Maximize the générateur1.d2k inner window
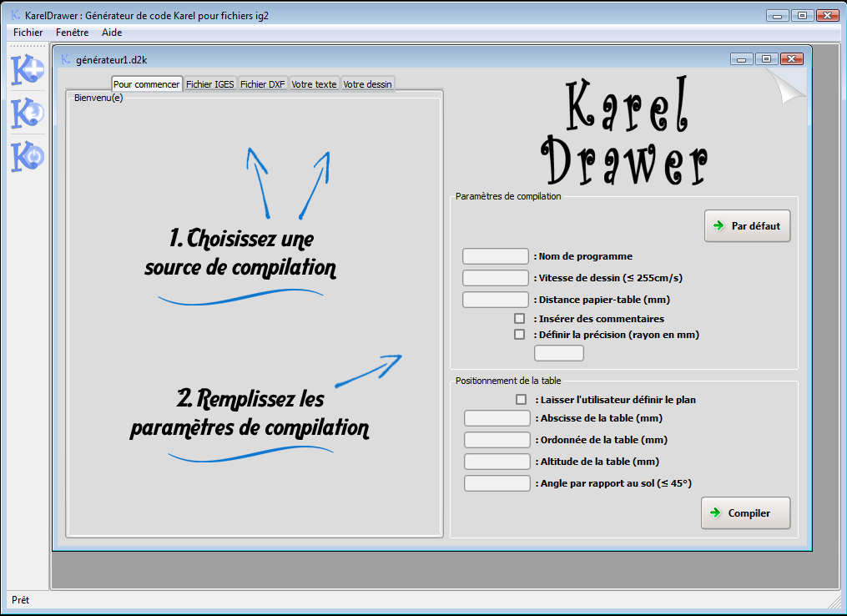Screen dimensions: 847x616 tap(767, 59)
